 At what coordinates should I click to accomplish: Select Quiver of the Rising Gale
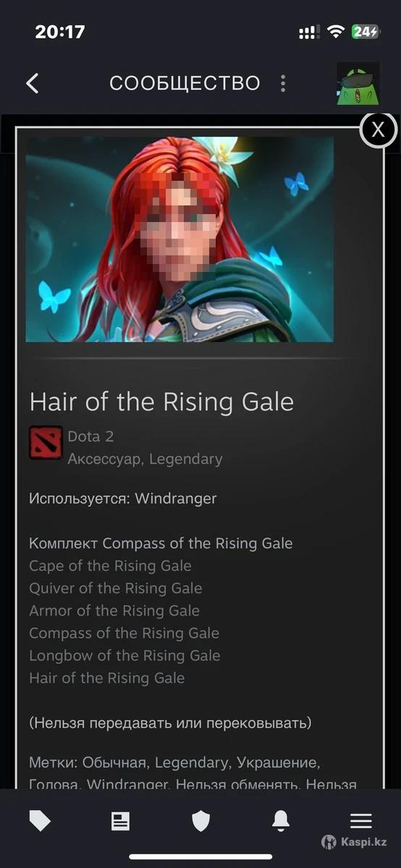click(x=116, y=588)
